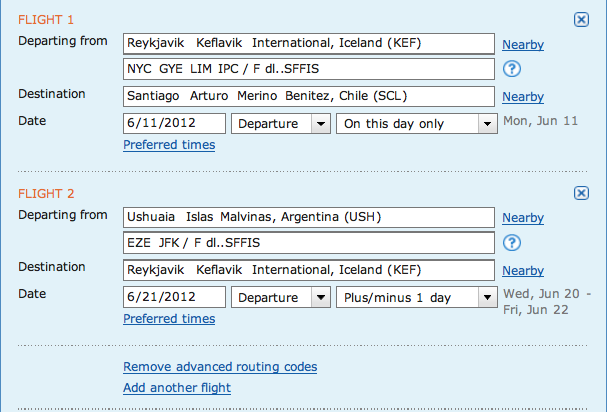Viewport: 611px width, 412px height.
Task: Click Nearby link beside Flight 1 KEF departure
Action: click(x=523, y=44)
